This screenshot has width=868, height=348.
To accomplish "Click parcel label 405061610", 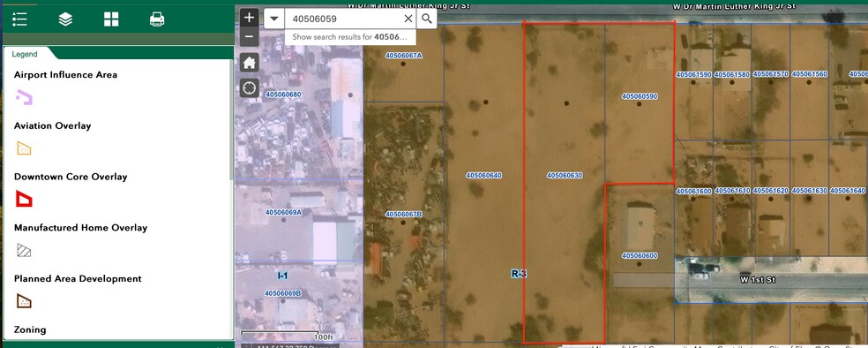I will click(x=732, y=191).
